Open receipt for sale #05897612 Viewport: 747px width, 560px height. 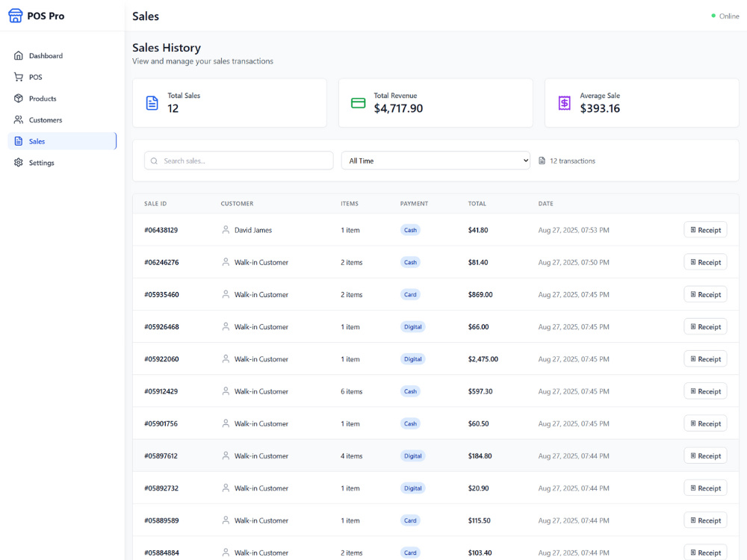coord(706,455)
